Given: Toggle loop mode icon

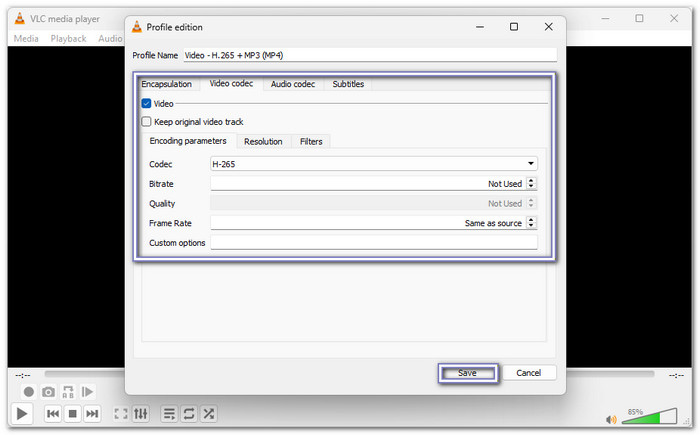Looking at the screenshot, I should (x=189, y=414).
